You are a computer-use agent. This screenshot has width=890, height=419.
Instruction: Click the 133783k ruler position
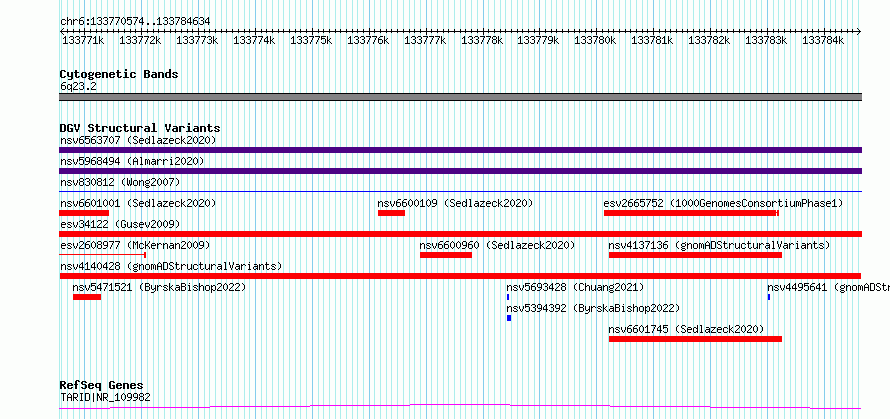point(766,40)
